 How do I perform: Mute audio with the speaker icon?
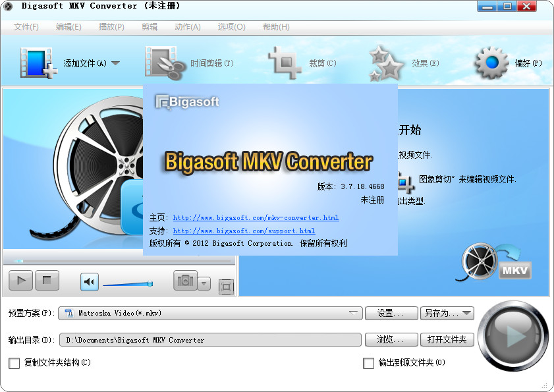pos(90,282)
